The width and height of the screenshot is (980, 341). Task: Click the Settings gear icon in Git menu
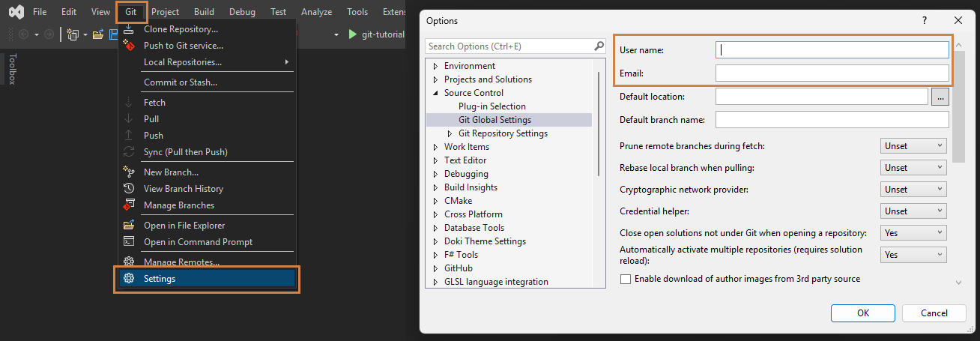click(x=129, y=279)
